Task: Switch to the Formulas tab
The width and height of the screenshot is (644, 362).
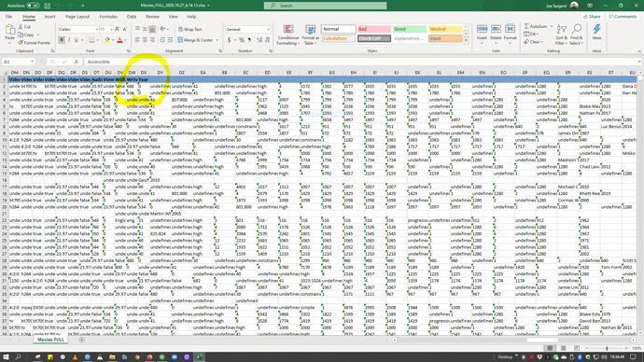Action: tap(108, 17)
